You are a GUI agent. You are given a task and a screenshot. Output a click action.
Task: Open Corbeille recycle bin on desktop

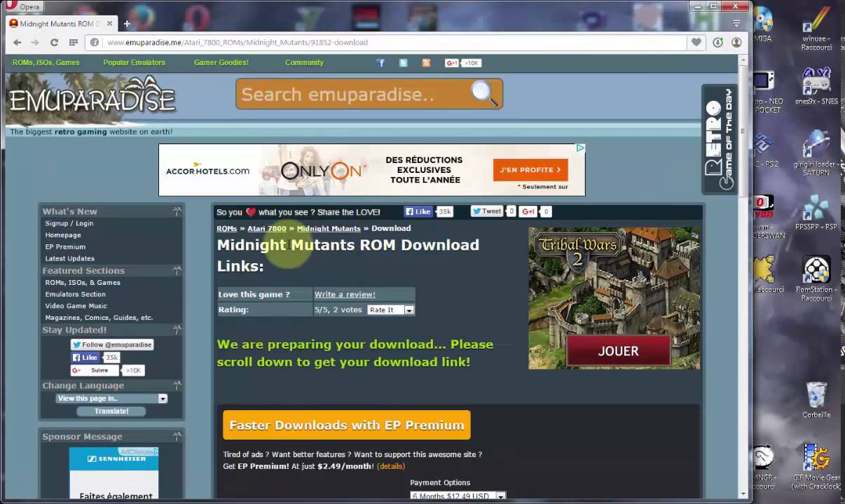(x=816, y=400)
